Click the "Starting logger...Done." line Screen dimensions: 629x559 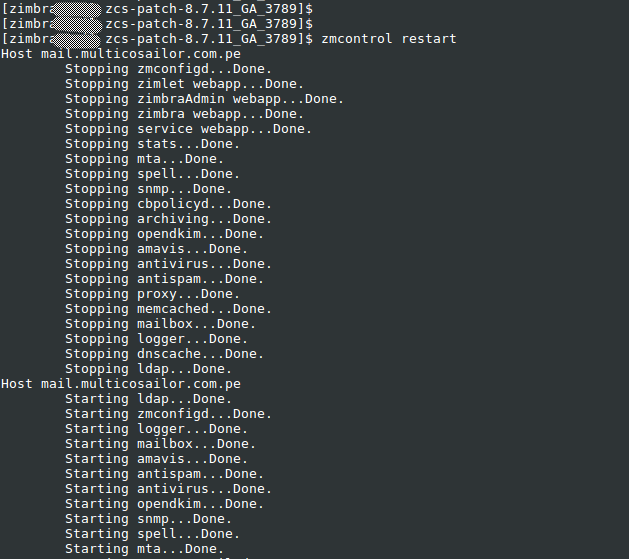pyautogui.click(x=156, y=429)
